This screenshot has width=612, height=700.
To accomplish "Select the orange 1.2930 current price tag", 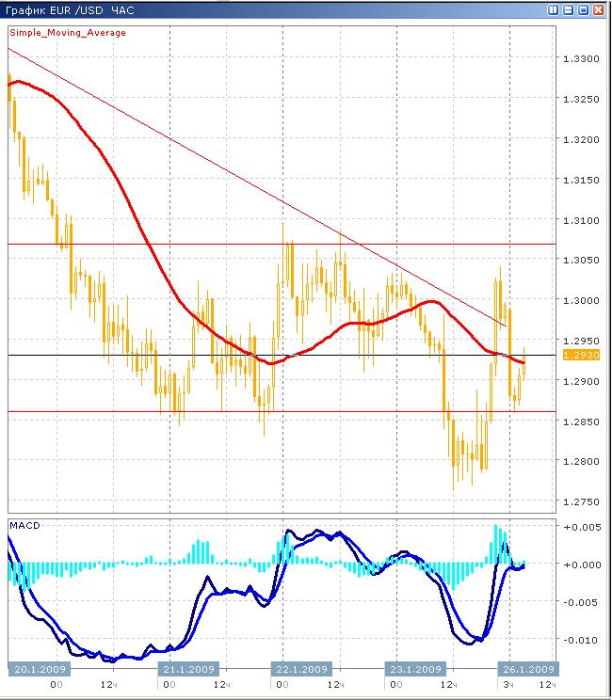I will tap(574, 355).
